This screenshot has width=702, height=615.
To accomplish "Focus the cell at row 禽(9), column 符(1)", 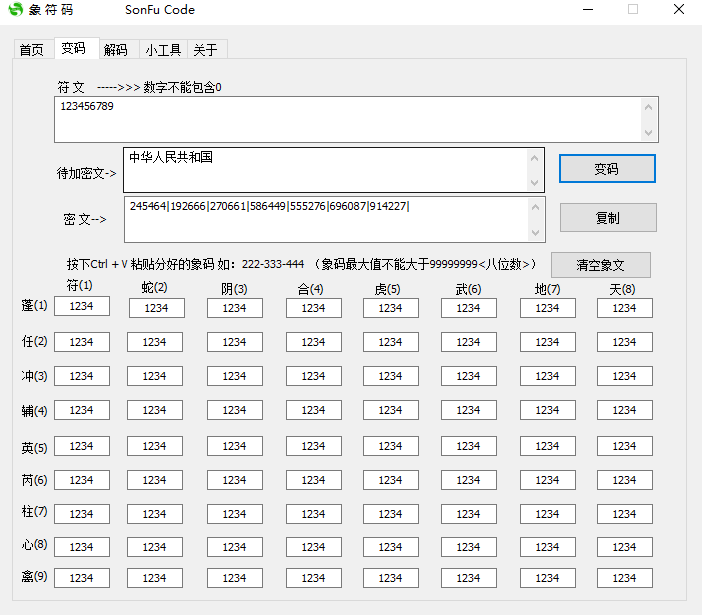I will click(x=82, y=578).
